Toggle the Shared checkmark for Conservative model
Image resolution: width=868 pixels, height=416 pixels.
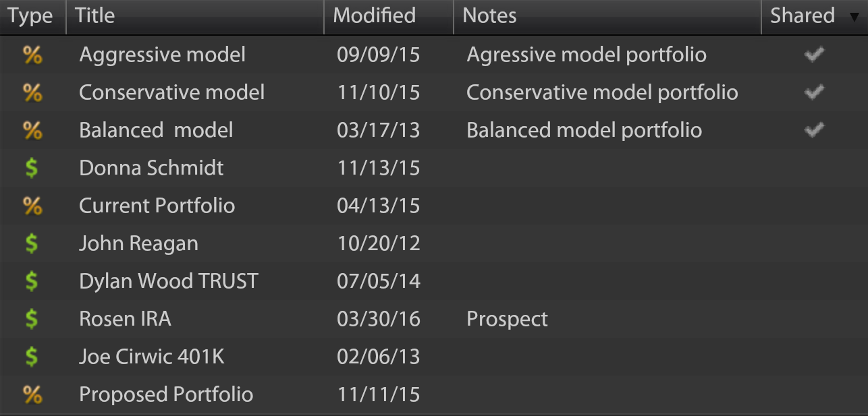815,92
